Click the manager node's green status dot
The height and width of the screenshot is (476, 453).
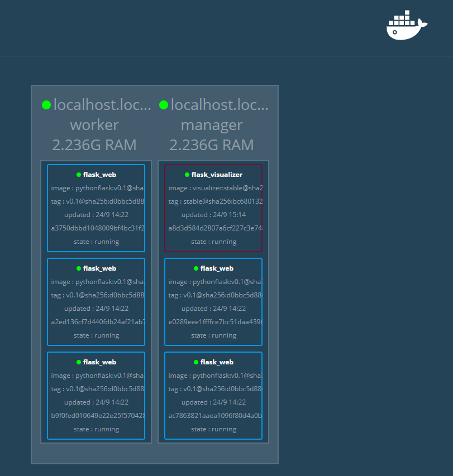[x=164, y=105]
